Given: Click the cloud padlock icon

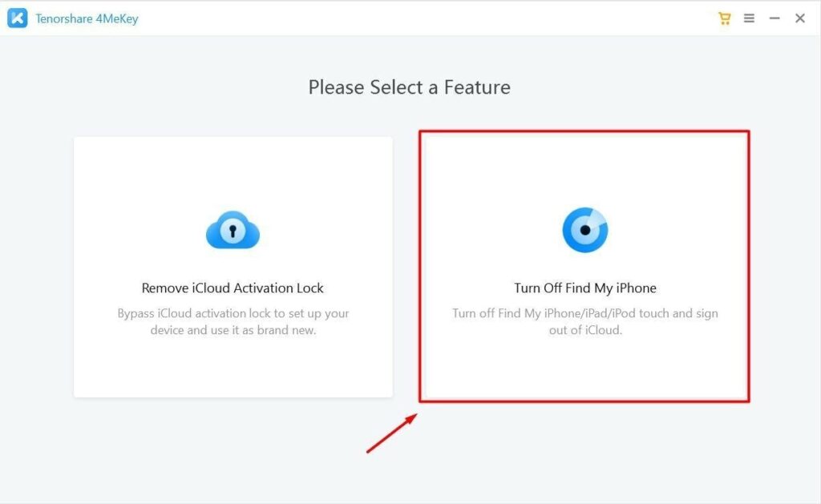Looking at the screenshot, I should pyautogui.click(x=233, y=230).
